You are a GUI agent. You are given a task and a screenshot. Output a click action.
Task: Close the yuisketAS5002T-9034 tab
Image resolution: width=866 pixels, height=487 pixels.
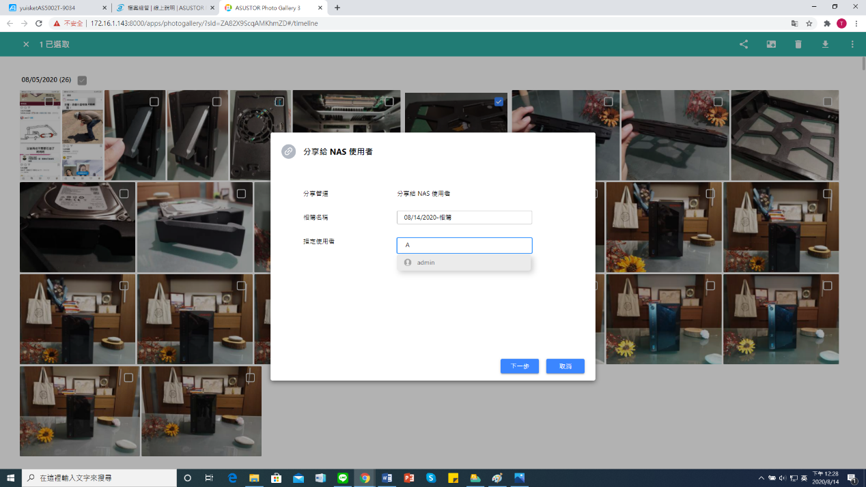(104, 8)
